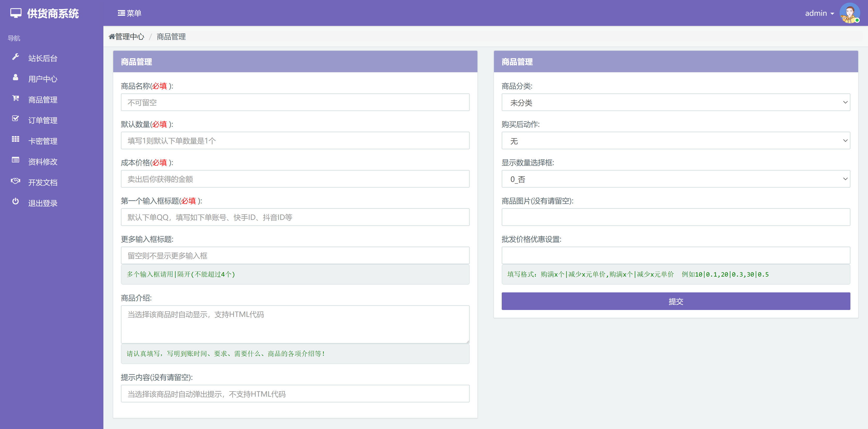Image resolution: width=868 pixels, height=429 pixels.
Task: Focus the 商品名称 input field
Action: (295, 102)
